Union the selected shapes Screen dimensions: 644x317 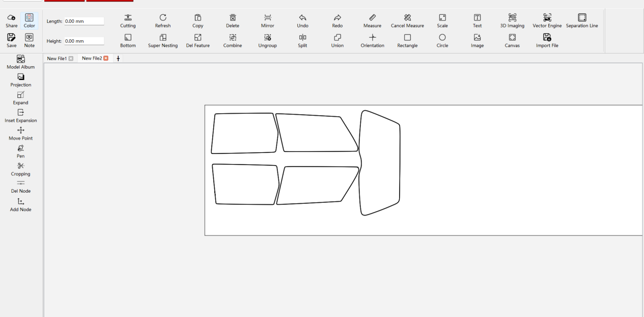point(337,41)
